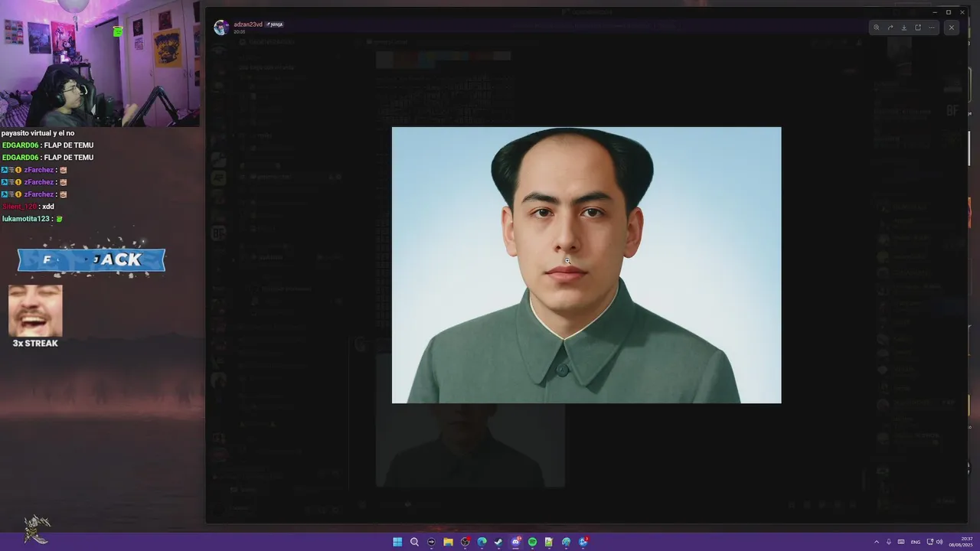Image resolution: width=980 pixels, height=551 pixels.
Task: Click the 'Silent_120 : xdd' chat message
Action: 28,207
